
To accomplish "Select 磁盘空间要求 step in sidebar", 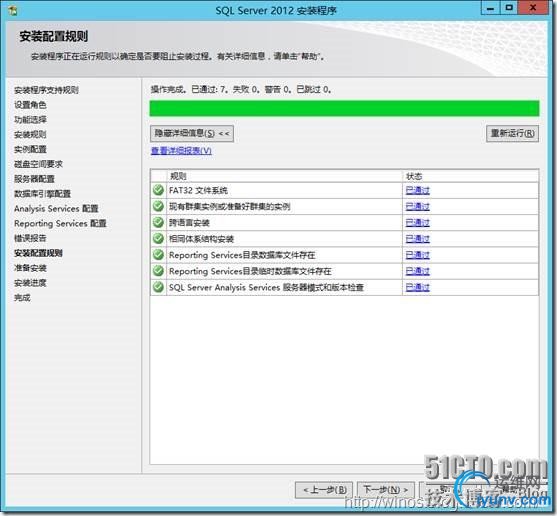I will point(38,164).
